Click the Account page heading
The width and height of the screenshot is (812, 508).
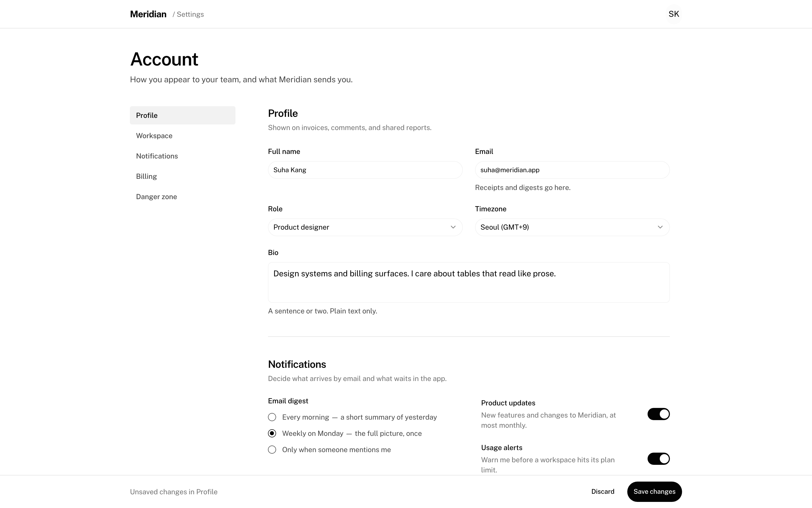[164, 59]
